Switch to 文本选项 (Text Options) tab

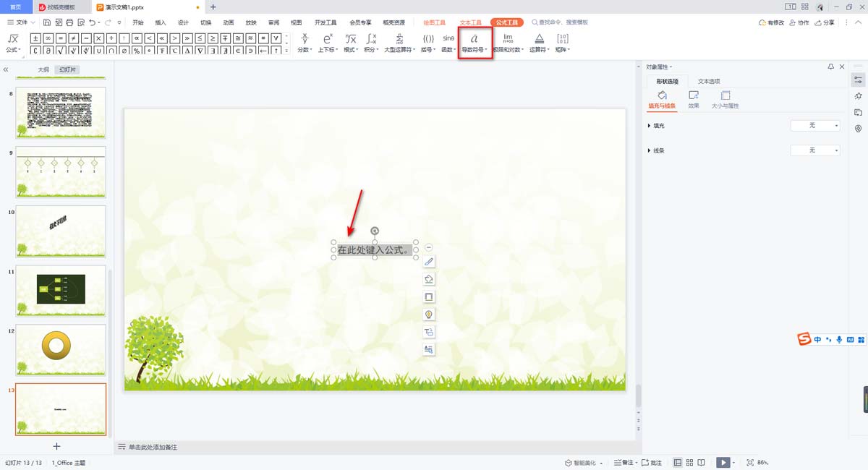pos(709,81)
